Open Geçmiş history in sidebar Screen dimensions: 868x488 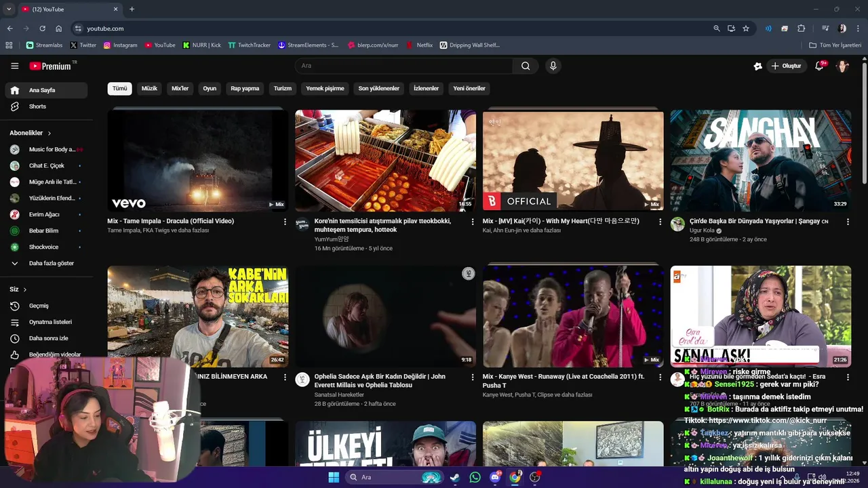click(x=46, y=306)
